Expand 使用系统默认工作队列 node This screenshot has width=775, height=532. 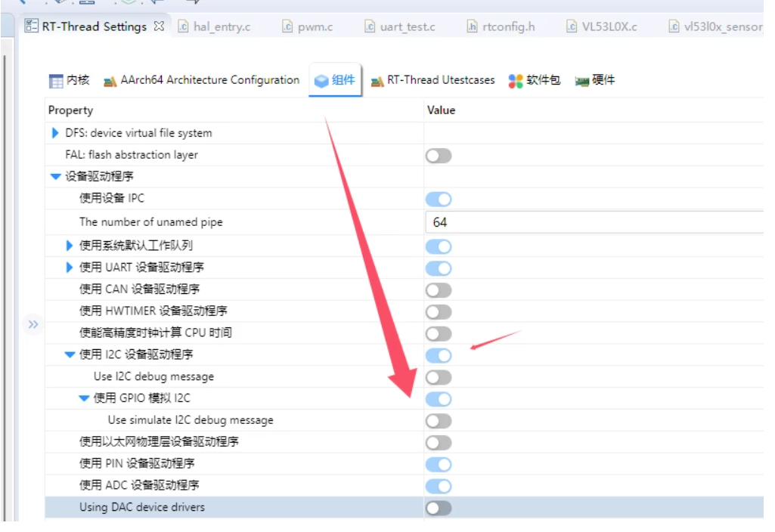70,245
